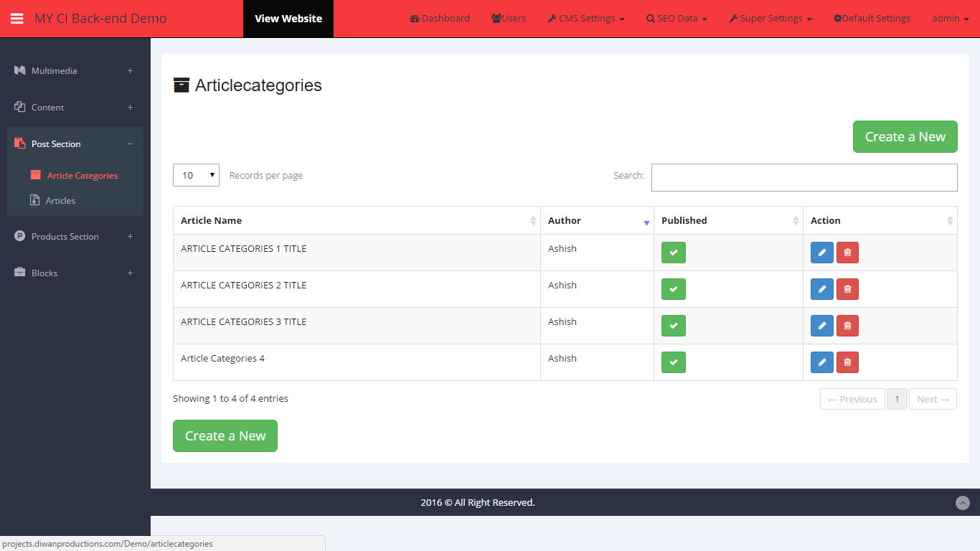Viewport: 980px width, 551px height.
Task: Select the Users menu item
Action: (x=509, y=18)
